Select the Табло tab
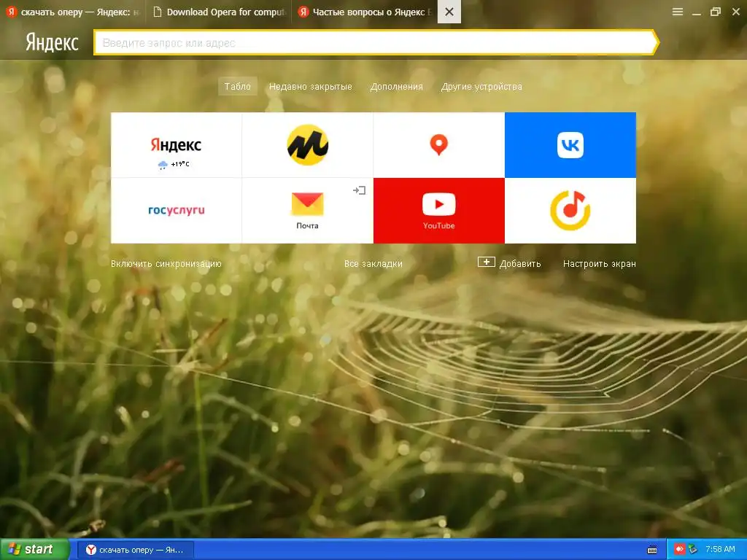Image resolution: width=747 pixels, height=560 pixels. pyautogui.click(x=238, y=86)
